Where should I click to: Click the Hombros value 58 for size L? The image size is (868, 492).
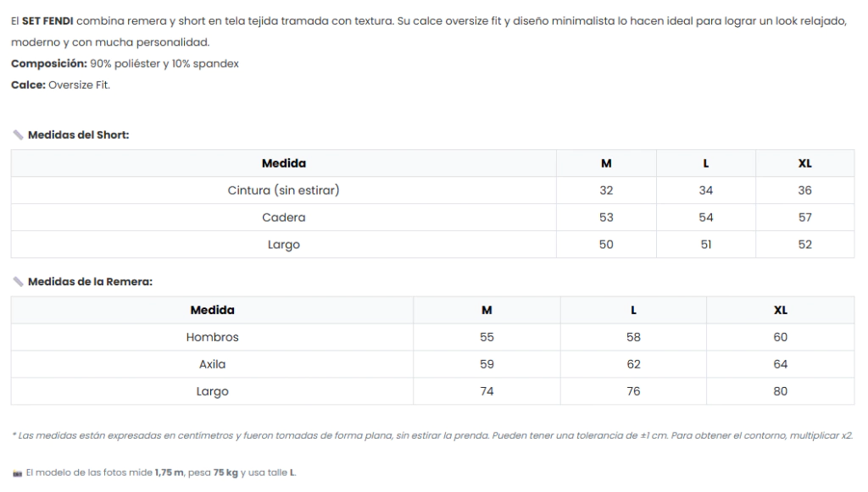633,337
